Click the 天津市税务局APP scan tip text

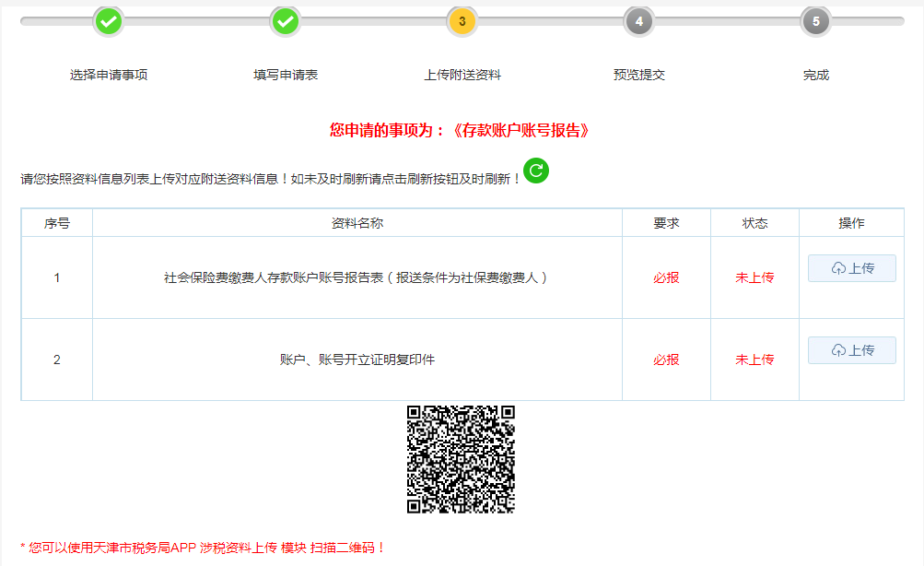pyautogui.click(x=203, y=548)
